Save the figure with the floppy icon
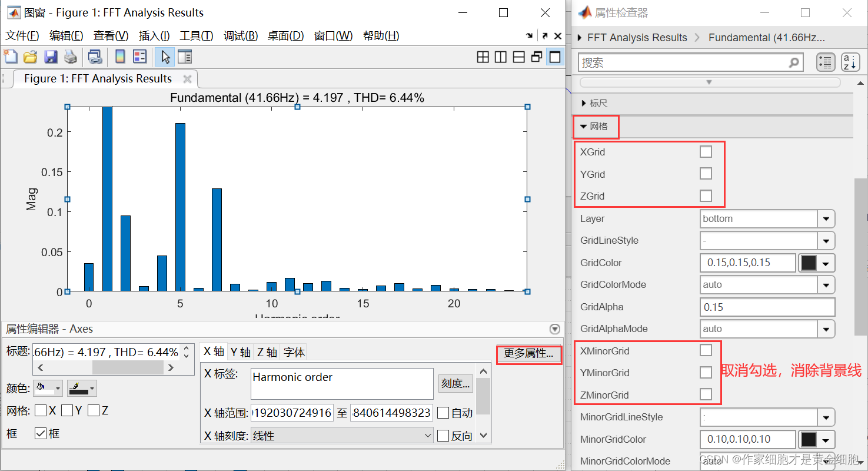Screen dimensions: 868x471 pyautogui.click(x=51, y=57)
